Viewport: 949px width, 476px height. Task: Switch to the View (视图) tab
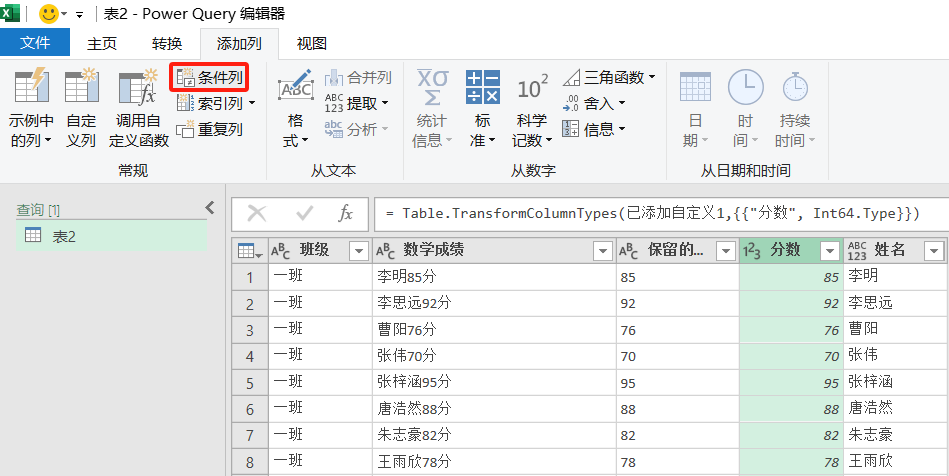(x=312, y=44)
